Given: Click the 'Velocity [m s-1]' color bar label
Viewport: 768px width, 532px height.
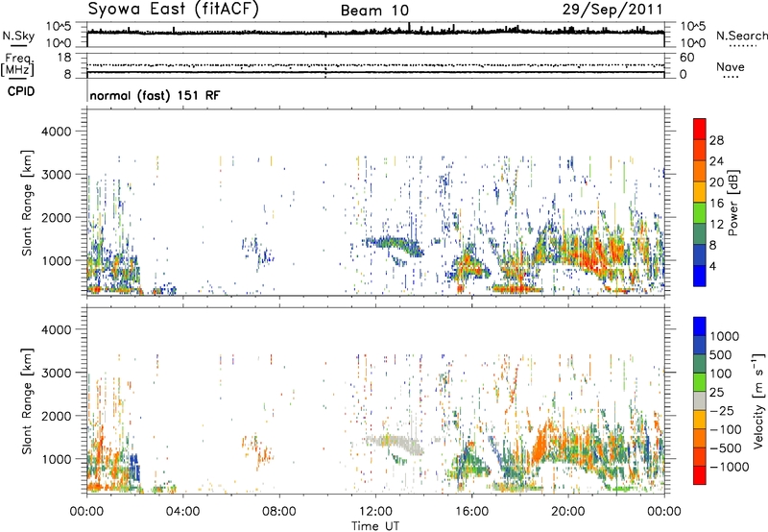Looking at the screenshot, I should click(758, 400).
